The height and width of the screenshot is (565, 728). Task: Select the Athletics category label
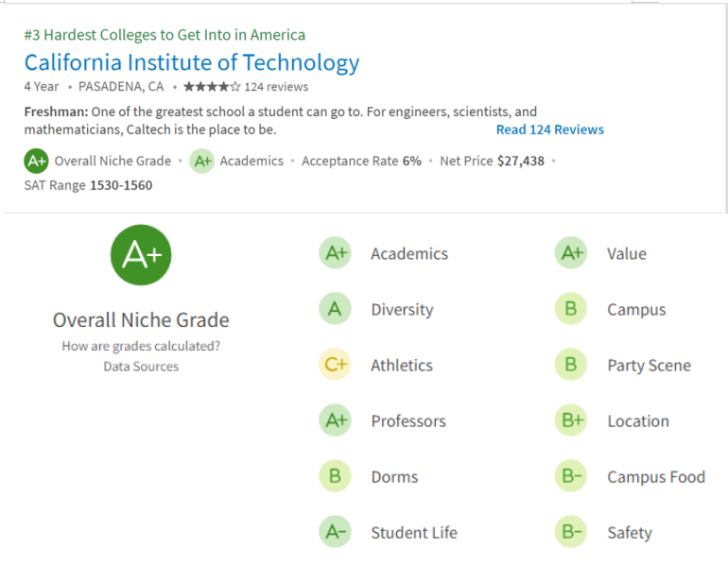[x=402, y=366]
